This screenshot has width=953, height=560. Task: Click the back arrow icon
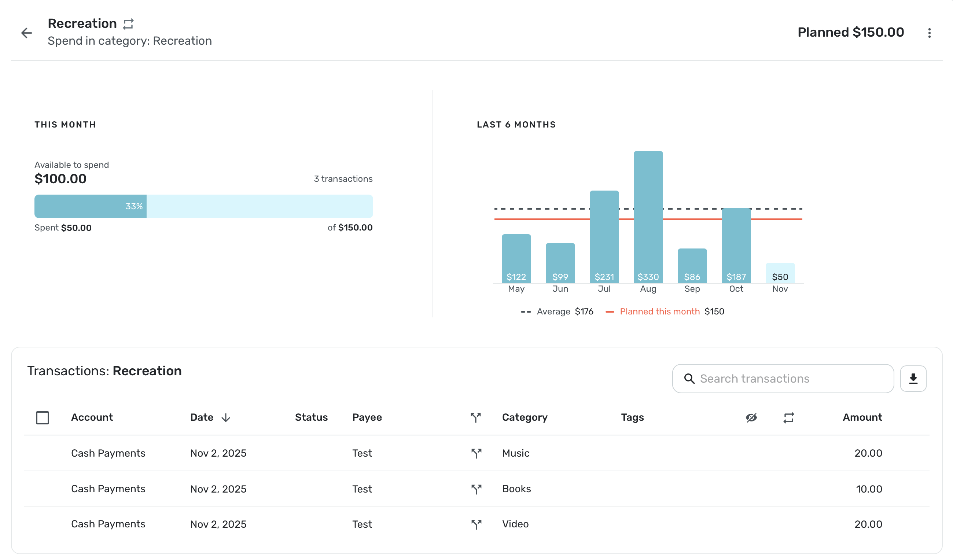(x=26, y=33)
